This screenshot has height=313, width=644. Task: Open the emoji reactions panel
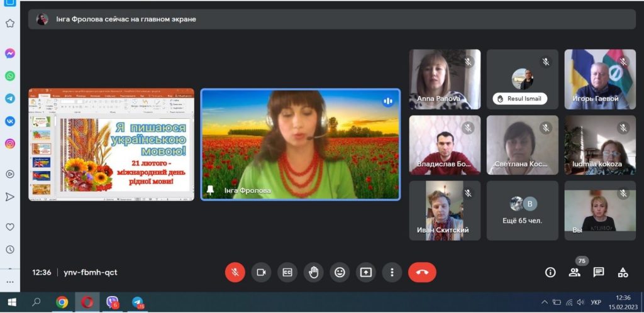(x=340, y=272)
